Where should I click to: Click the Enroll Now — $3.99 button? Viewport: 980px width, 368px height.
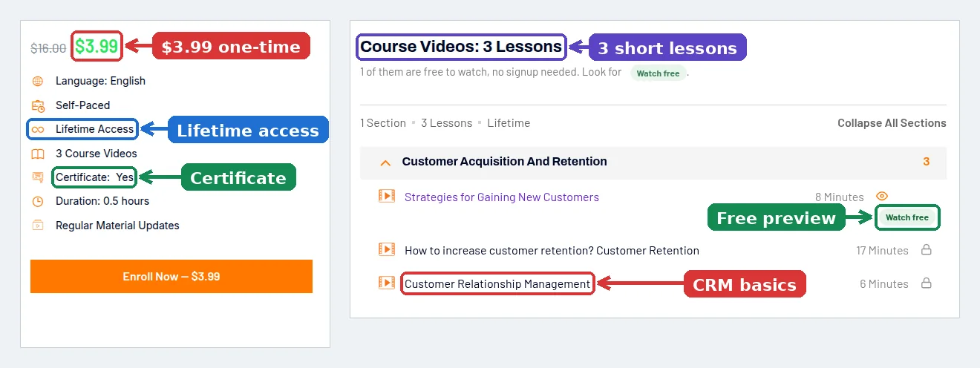pyautogui.click(x=171, y=276)
